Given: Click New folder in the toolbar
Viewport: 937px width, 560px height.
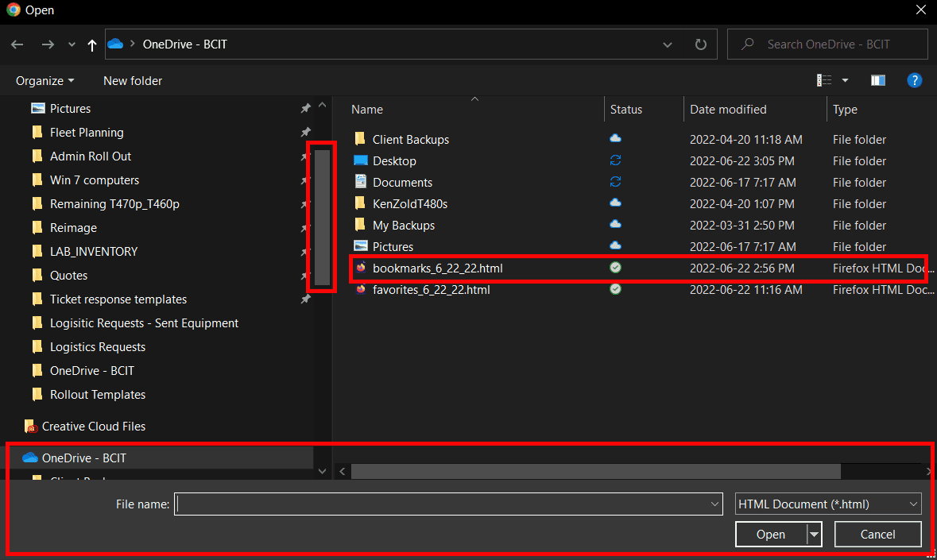Looking at the screenshot, I should pyautogui.click(x=133, y=81).
